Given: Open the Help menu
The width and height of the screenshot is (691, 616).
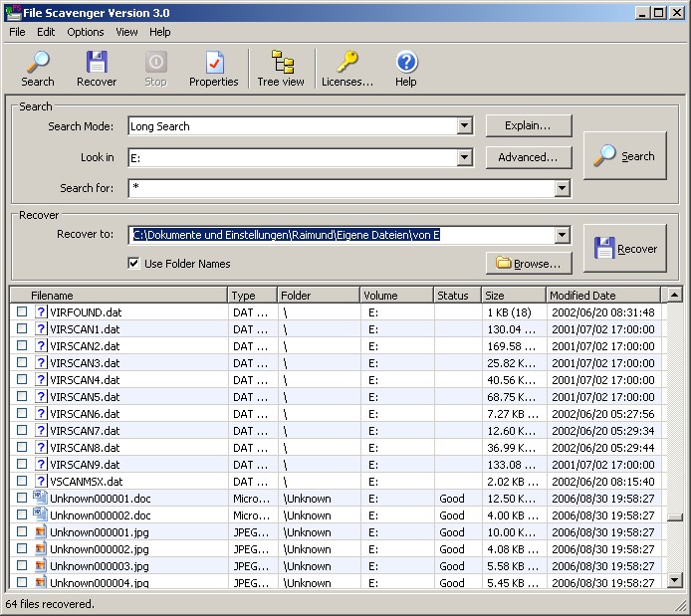Looking at the screenshot, I should (x=160, y=32).
